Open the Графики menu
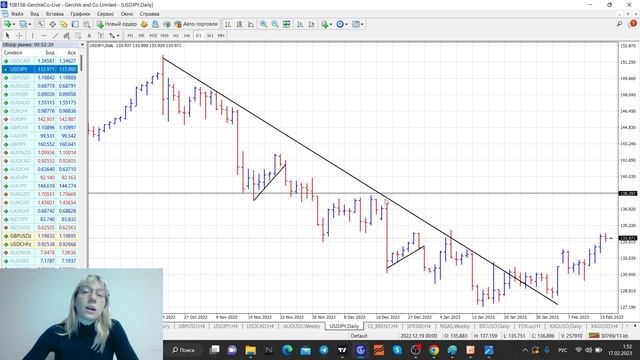The image size is (640, 360). pos(80,14)
